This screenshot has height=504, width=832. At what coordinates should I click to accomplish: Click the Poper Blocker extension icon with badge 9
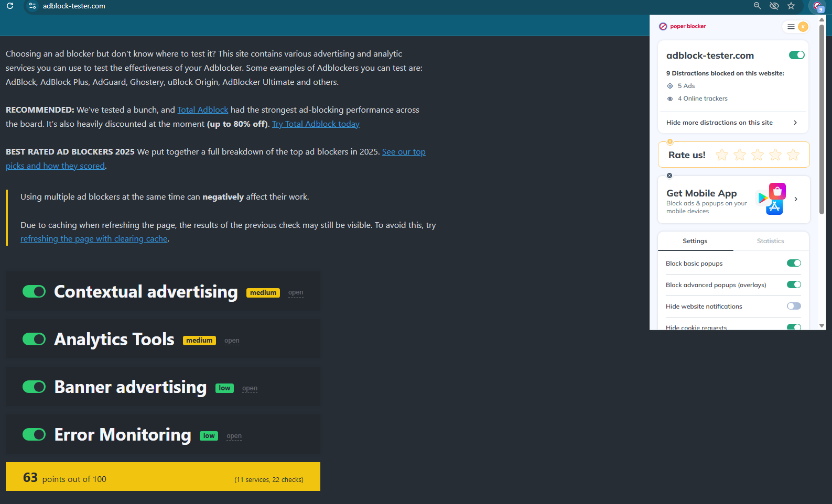[818, 6]
